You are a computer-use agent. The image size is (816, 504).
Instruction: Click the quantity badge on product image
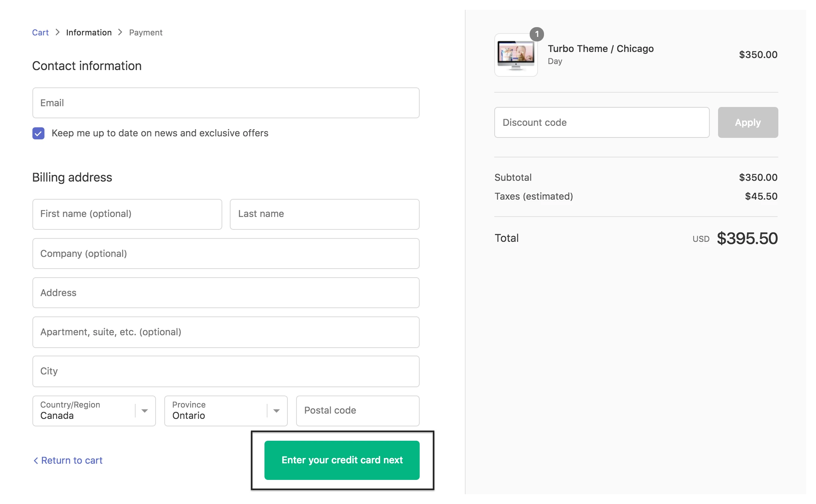point(537,34)
